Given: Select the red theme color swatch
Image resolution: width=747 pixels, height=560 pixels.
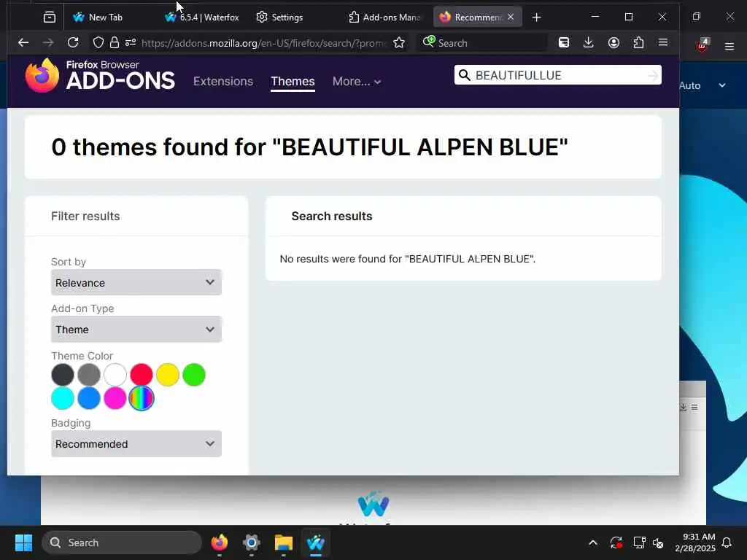Looking at the screenshot, I should point(141,375).
